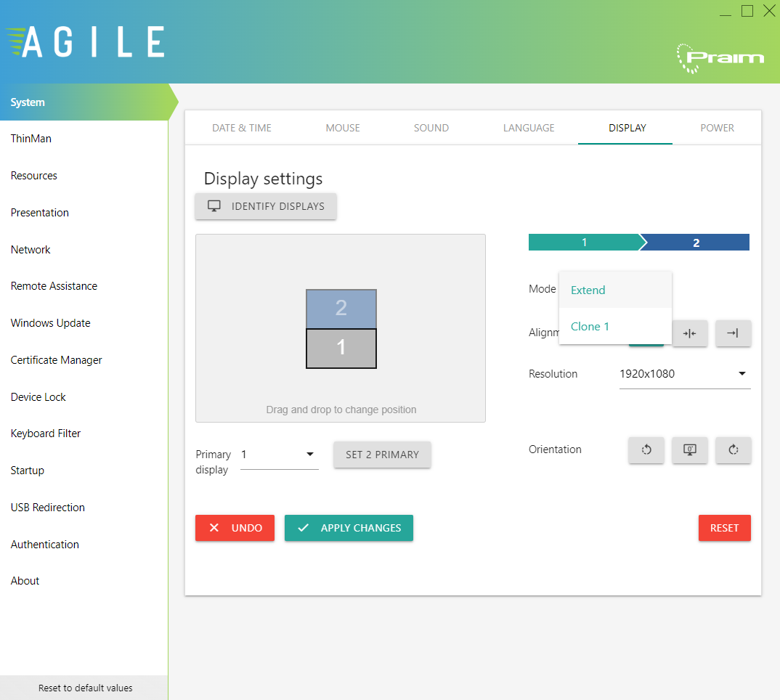Image resolution: width=780 pixels, height=700 pixels.
Task: Go to Keyboard Filter section
Action: 84,434
